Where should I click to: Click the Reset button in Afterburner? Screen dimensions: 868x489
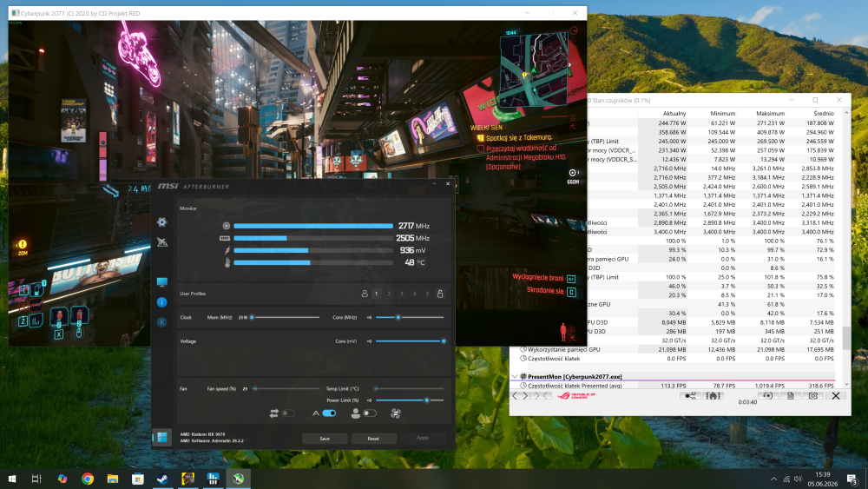(x=373, y=439)
